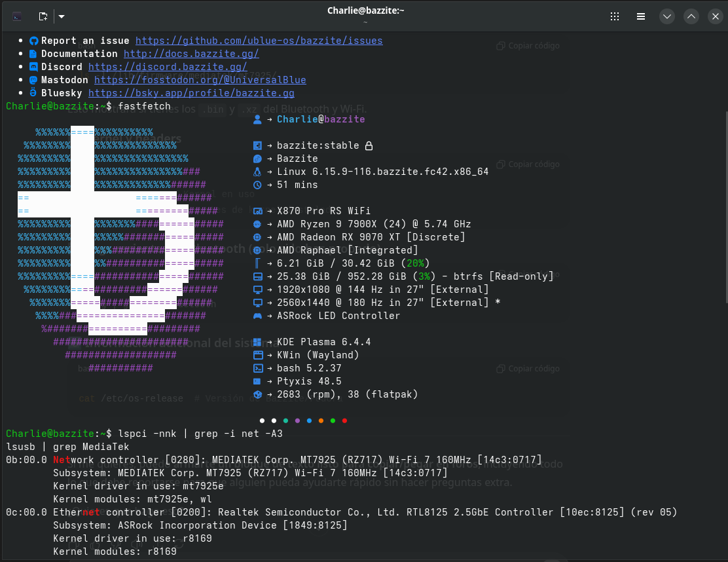Click the GPU icon beside Radeon RX 9070 XT
The width and height of the screenshot is (728, 562).
click(x=257, y=237)
